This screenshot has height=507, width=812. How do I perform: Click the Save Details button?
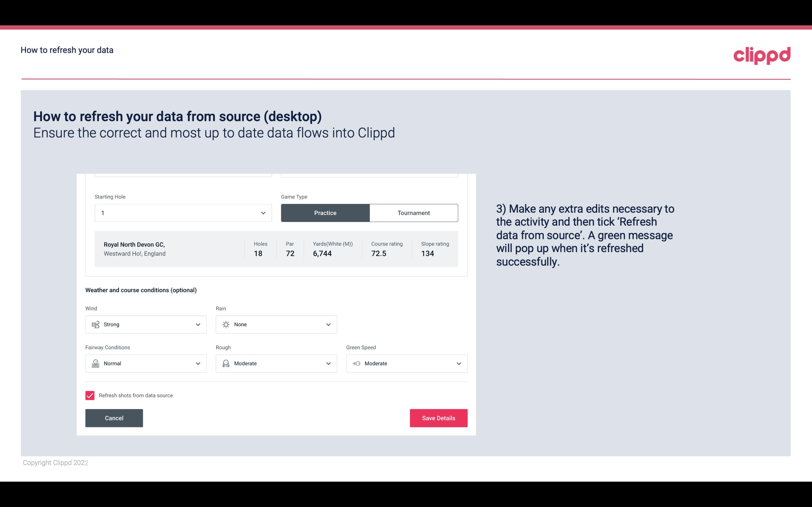coord(438,418)
